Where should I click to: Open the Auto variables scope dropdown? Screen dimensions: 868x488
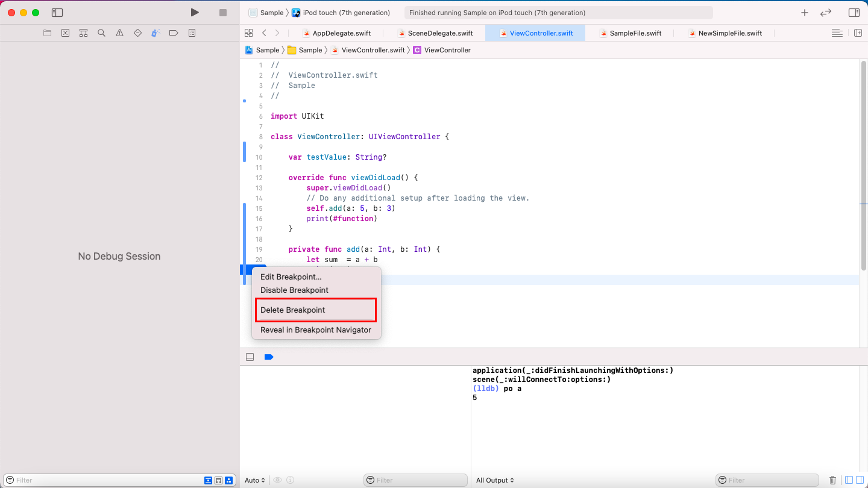click(255, 480)
